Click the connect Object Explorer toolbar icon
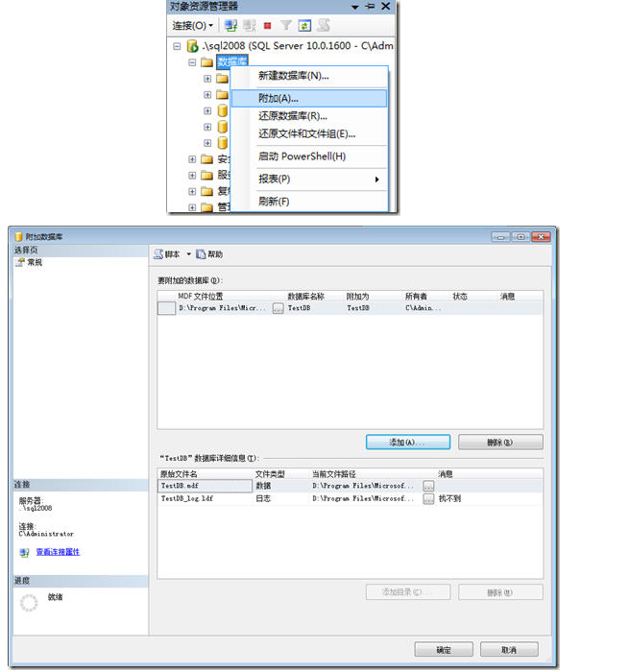The height and width of the screenshot is (672, 629). 231,26
